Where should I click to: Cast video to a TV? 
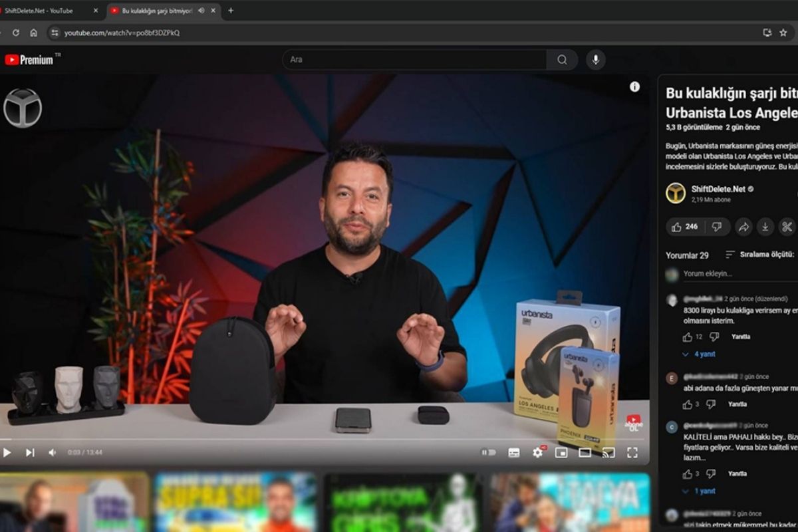[608, 452]
